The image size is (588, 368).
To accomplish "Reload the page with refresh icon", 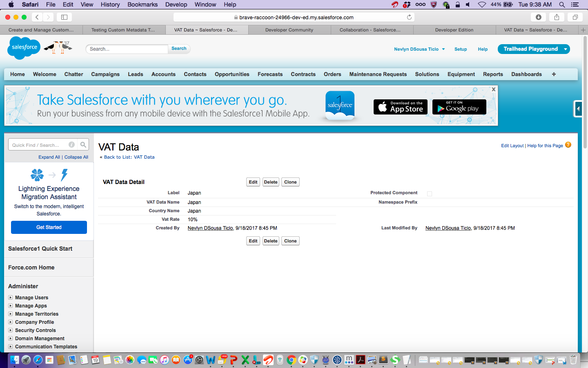I will coord(409,17).
